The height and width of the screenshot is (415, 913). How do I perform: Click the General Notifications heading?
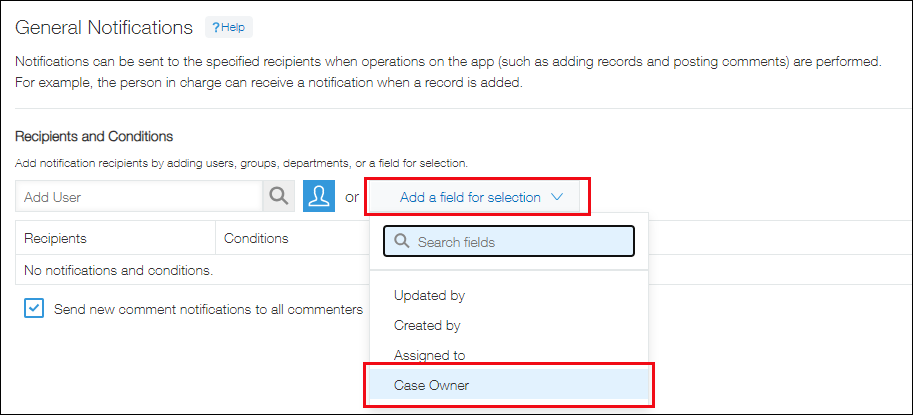point(104,27)
